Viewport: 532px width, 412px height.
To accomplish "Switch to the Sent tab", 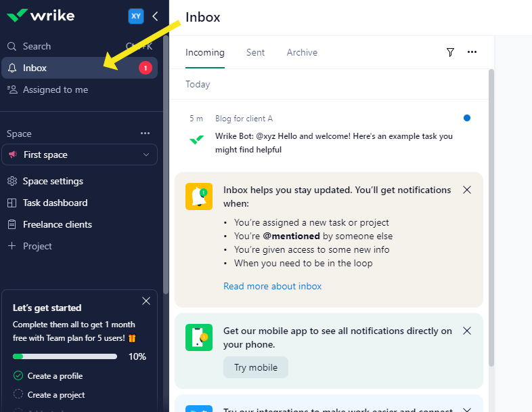I will point(255,53).
